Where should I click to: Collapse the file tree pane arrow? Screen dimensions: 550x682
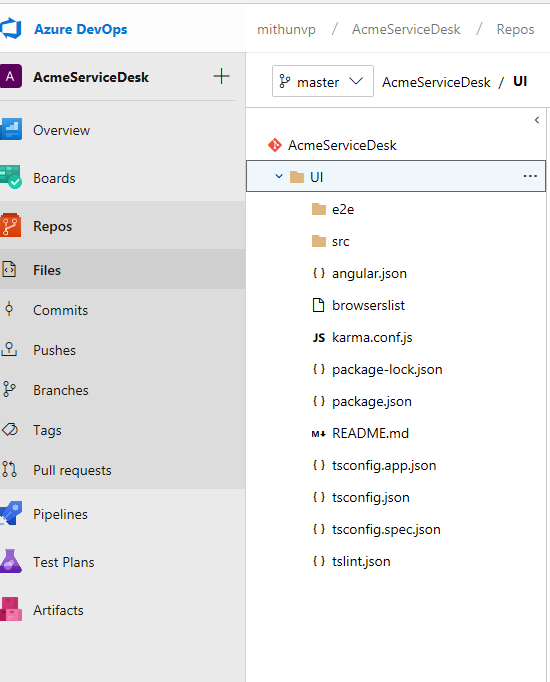[537, 120]
